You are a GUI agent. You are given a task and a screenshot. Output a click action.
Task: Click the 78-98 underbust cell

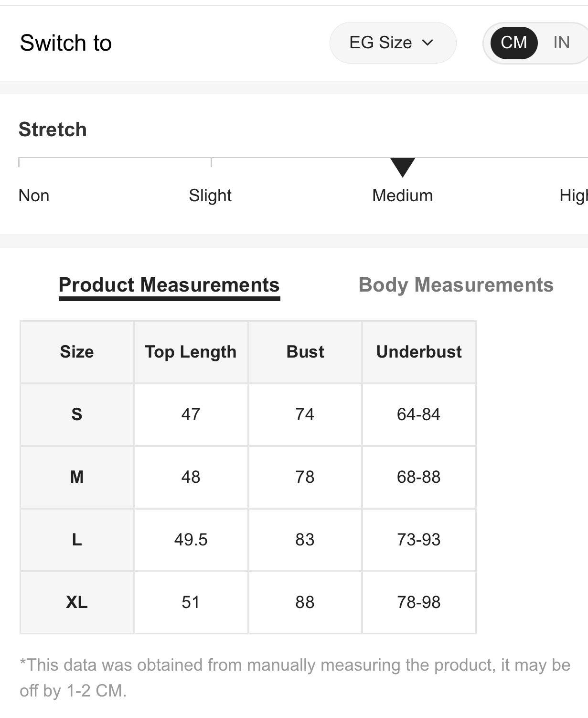[x=419, y=602]
